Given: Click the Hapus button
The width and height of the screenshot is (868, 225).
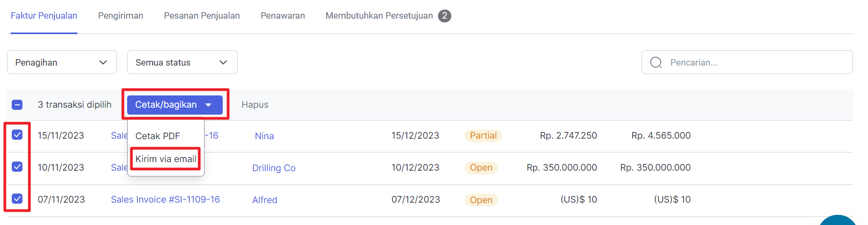Looking at the screenshot, I should [x=255, y=105].
